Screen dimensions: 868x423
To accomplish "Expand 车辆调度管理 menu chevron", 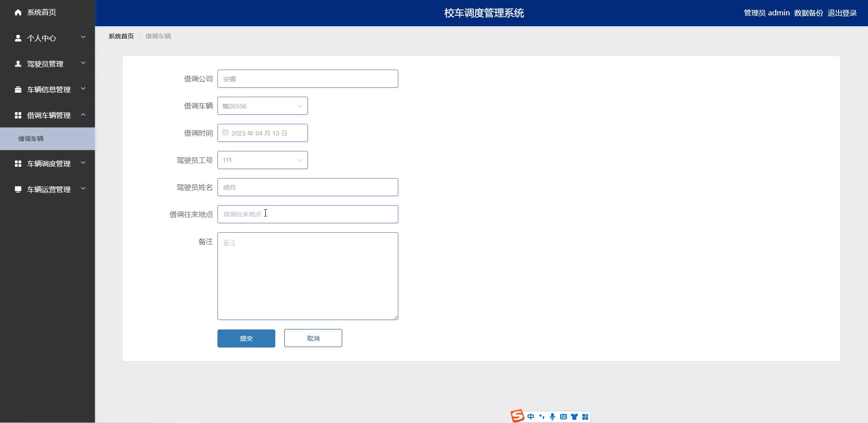I will click(x=83, y=163).
